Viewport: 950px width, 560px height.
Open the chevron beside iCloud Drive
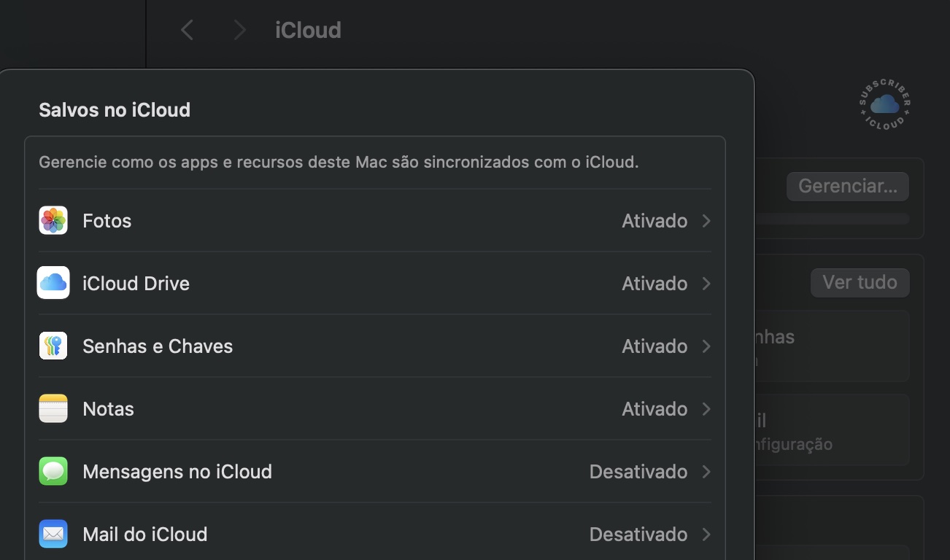click(x=705, y=283)
